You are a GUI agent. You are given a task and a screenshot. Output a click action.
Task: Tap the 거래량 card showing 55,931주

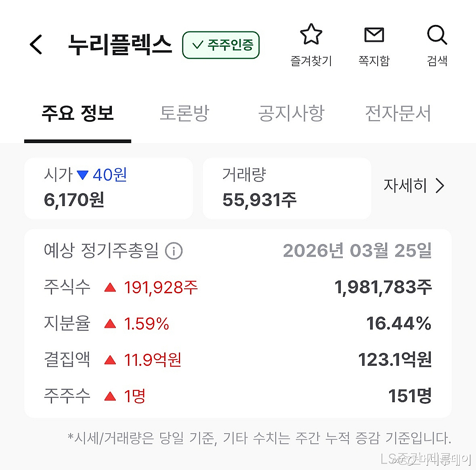[286, 189]
